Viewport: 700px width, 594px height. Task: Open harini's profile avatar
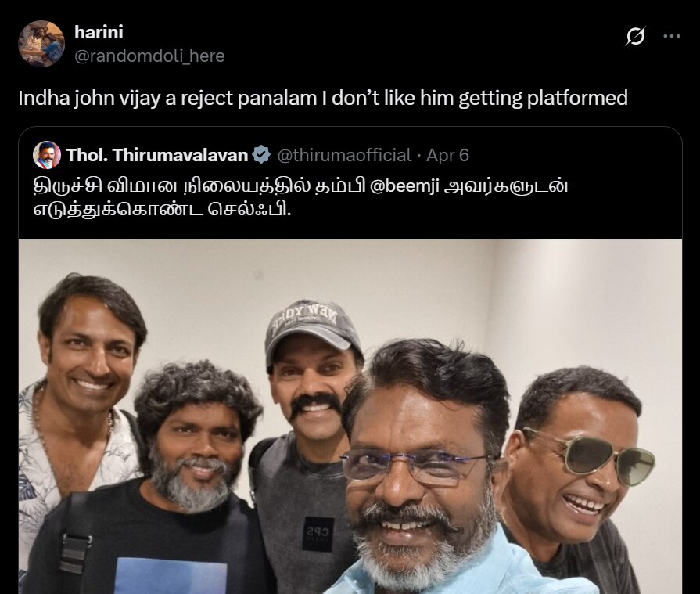click(x=41, y=44)
